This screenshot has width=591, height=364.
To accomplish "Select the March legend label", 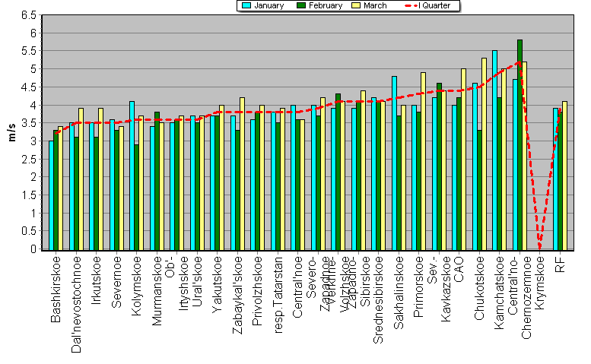I will pos(375,5).
